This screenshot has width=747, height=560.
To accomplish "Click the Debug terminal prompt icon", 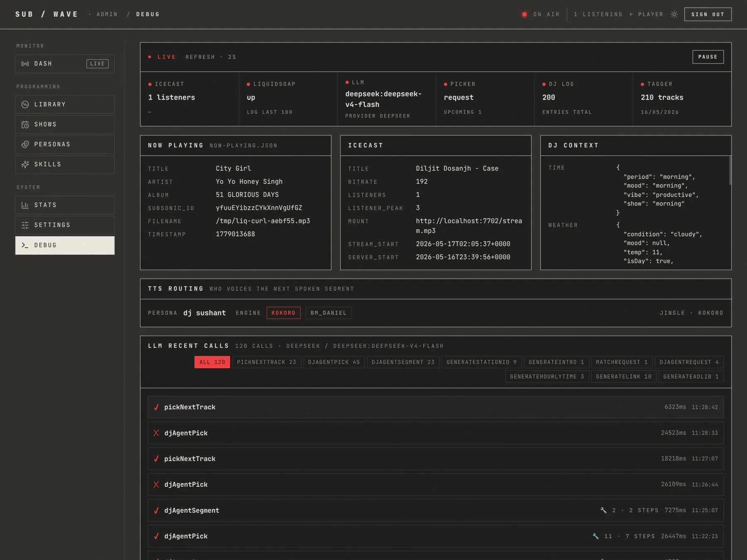I will (x=25, y=245).
